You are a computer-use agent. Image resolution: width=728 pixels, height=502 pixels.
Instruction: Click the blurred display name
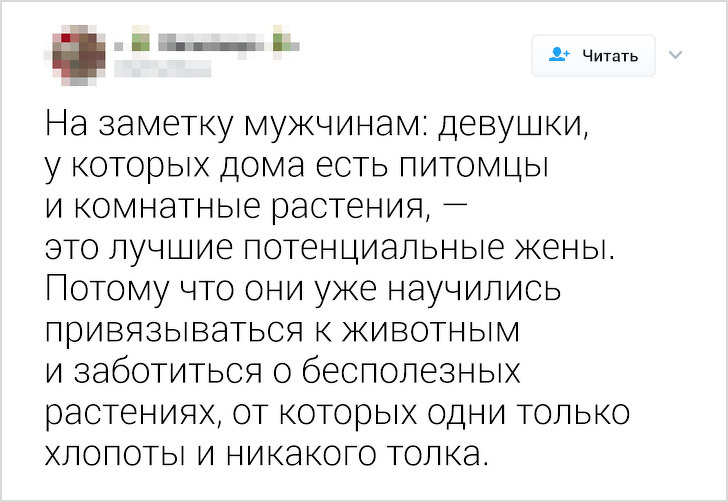click(x=200, y=43)
